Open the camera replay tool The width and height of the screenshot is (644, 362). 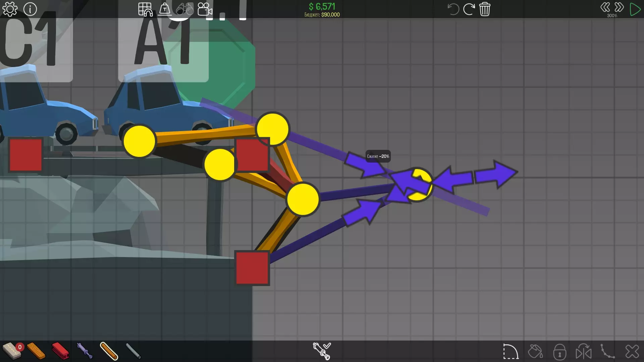pos(205,9)
